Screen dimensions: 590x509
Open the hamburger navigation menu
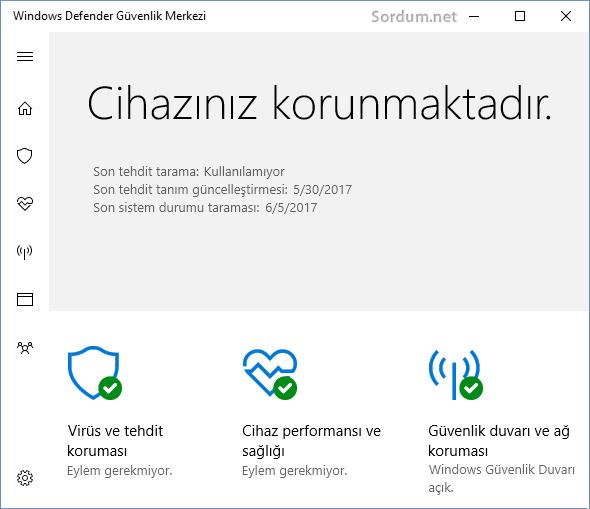pyautogui.click(x=25, y=56)
